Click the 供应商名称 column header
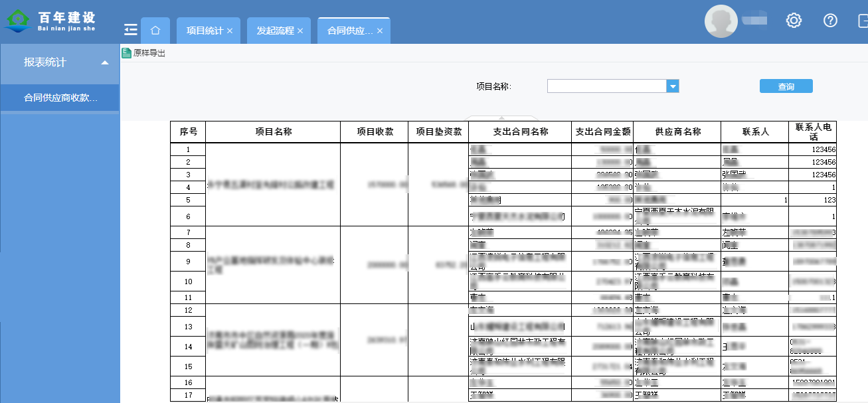 pos(677,131)
